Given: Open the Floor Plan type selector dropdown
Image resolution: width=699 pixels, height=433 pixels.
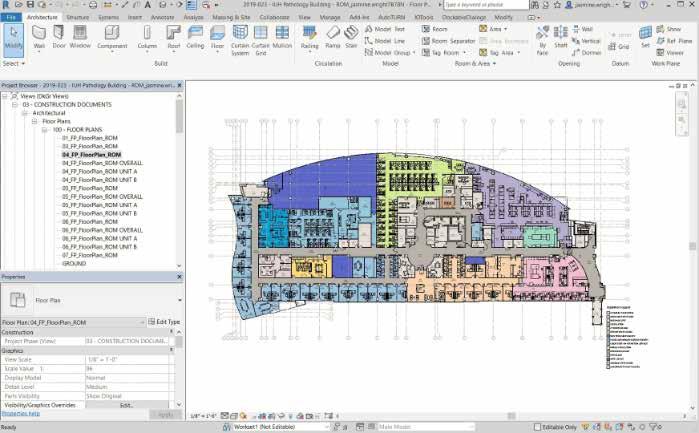Looking at the screenshot, I should click(x=180, y=300).
